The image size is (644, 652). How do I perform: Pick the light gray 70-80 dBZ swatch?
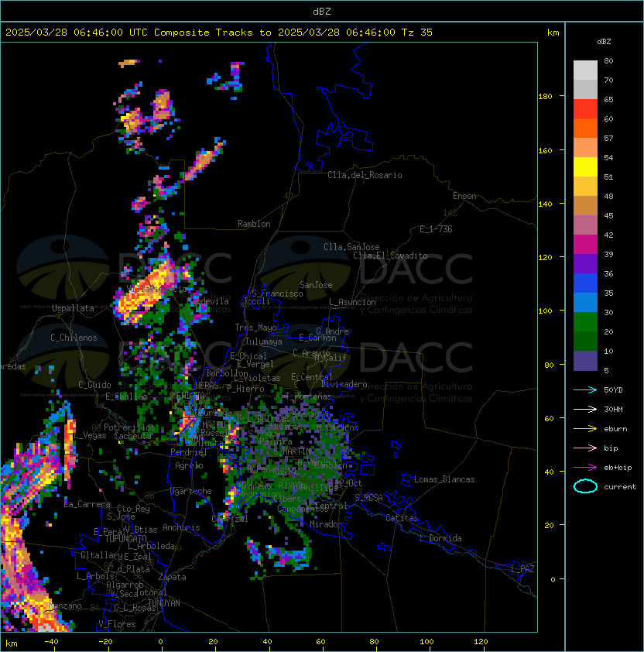click(585, 70)
